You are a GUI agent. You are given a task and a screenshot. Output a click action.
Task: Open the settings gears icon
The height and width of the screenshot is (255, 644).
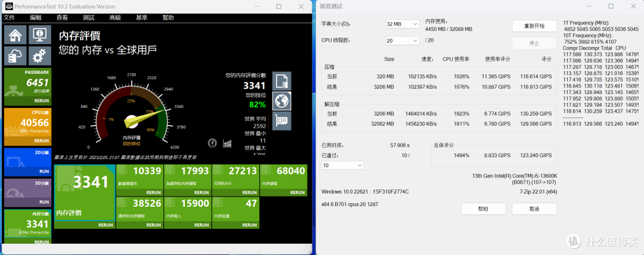[40, 56]
